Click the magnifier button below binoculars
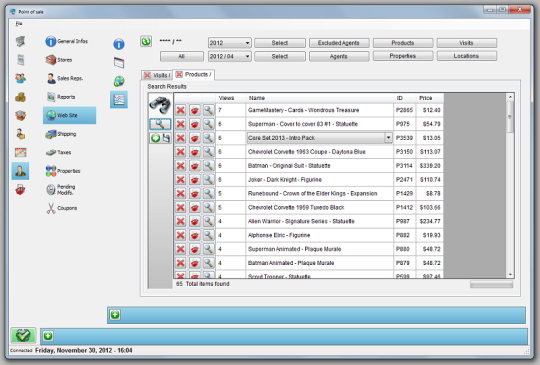This screenshot has width=540, height=365. coord(160,124)
